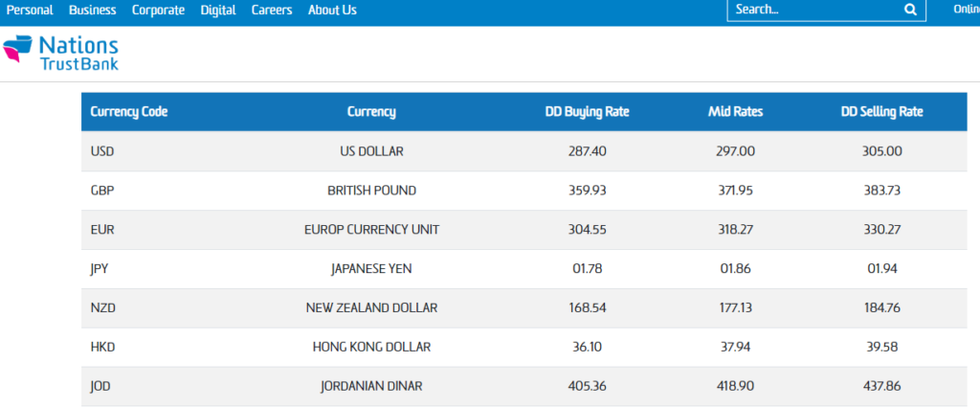The width and height of the screenshot is (980, 408).
Task: Click the Currency Code column header
Action: click(x=129, y=112)
